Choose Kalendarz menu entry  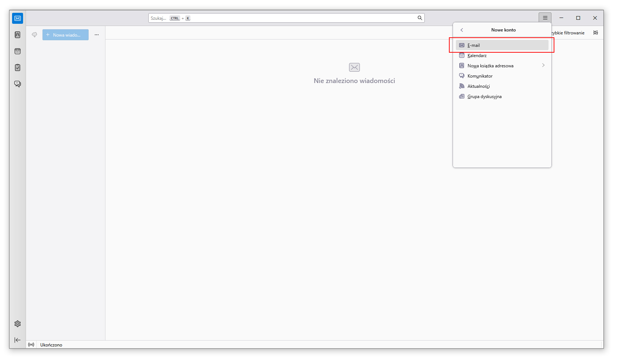(477, 56)
